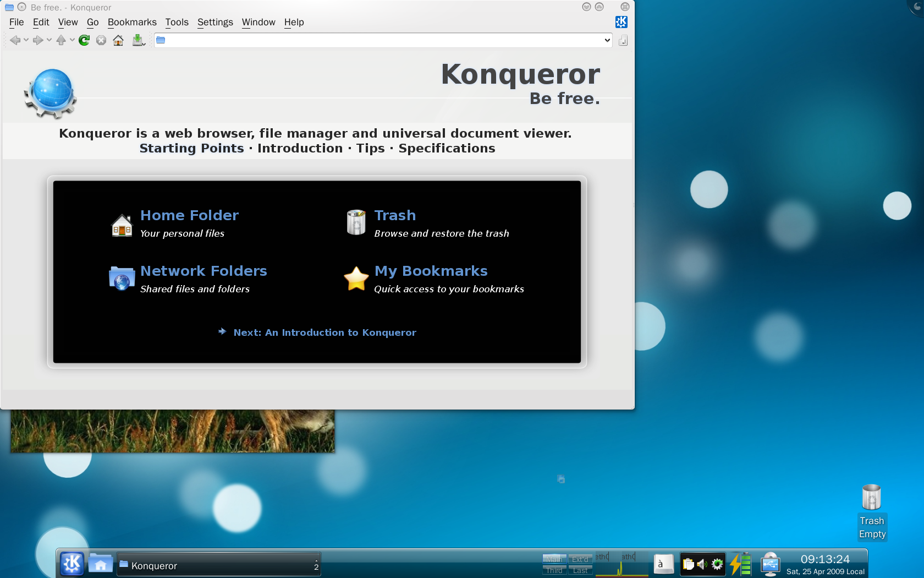924x578 pixels.
Task: Open the My Bookmarks link
Action: click(431, 271)
